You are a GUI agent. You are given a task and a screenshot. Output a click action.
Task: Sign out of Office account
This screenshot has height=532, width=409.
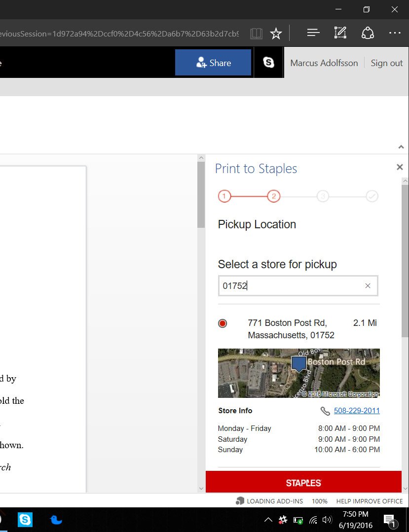(x=387, y=63)
